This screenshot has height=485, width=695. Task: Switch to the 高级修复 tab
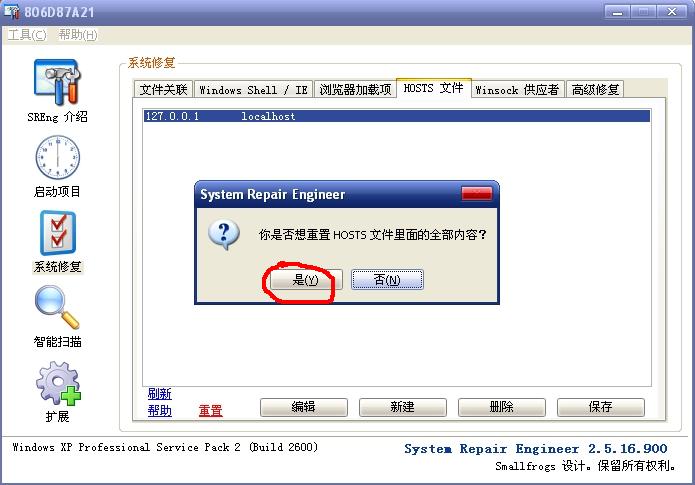pos(595,90)
